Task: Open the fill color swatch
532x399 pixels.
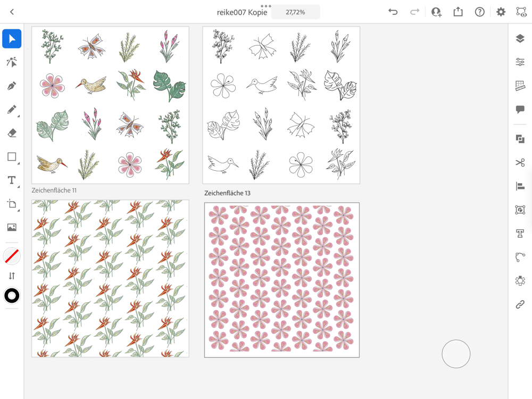Action: point(12,256)
